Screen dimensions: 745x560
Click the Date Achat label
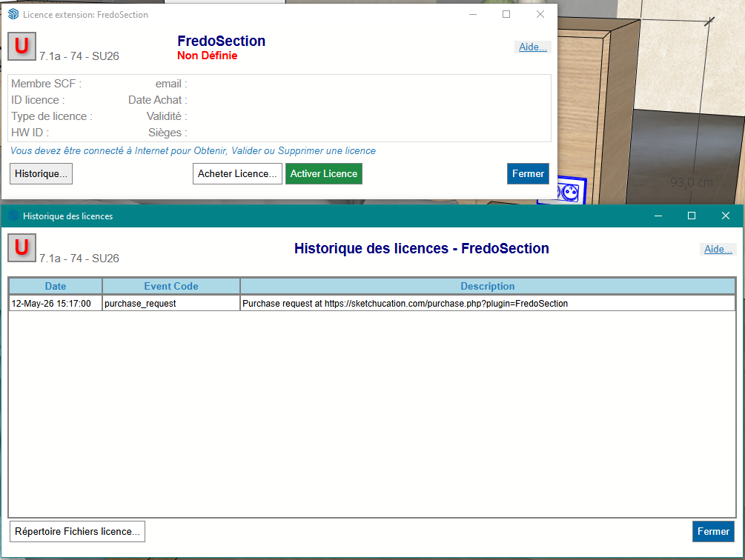point(158,100)
